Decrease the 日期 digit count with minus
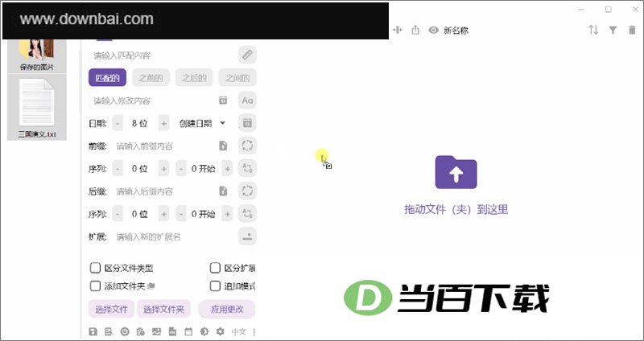This screenshot has width=644, height=341. pyautogui.click(x=118, y=123)
